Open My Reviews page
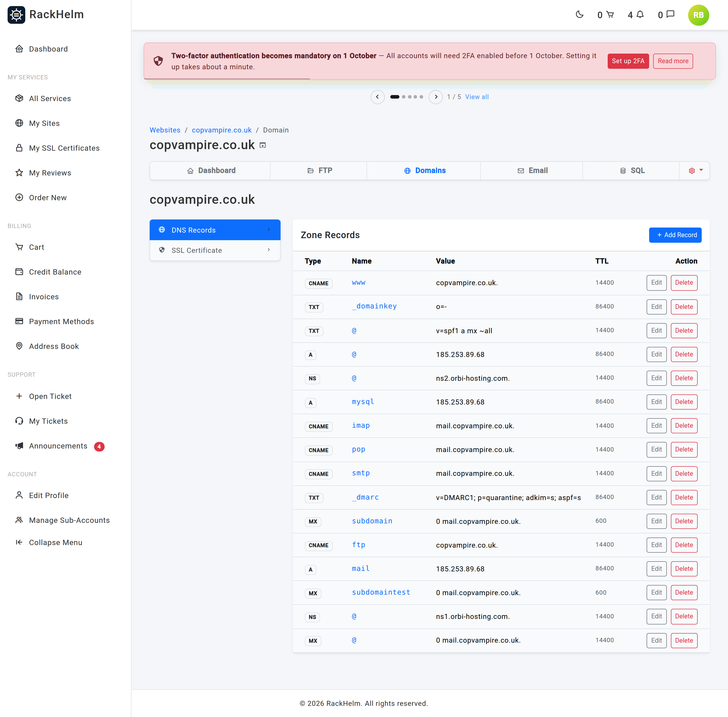Viewport: 728px width, 717px height. tap(50, 173)
